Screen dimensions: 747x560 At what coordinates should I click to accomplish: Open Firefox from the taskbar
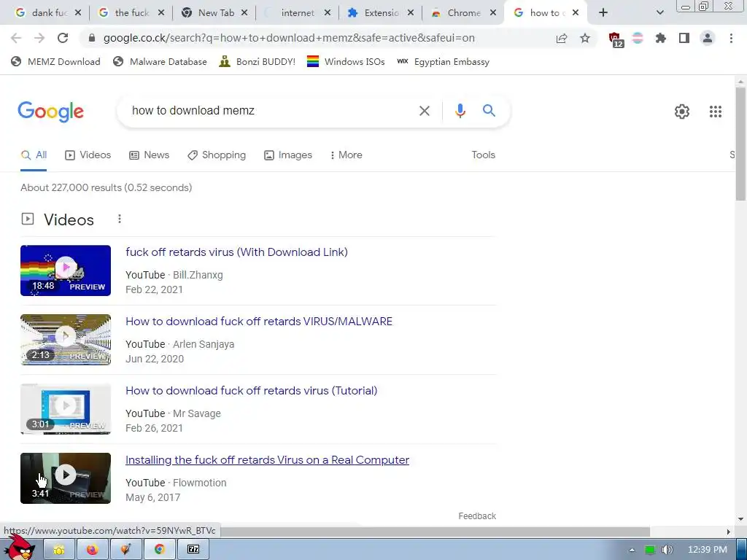[x=93, y=550]
